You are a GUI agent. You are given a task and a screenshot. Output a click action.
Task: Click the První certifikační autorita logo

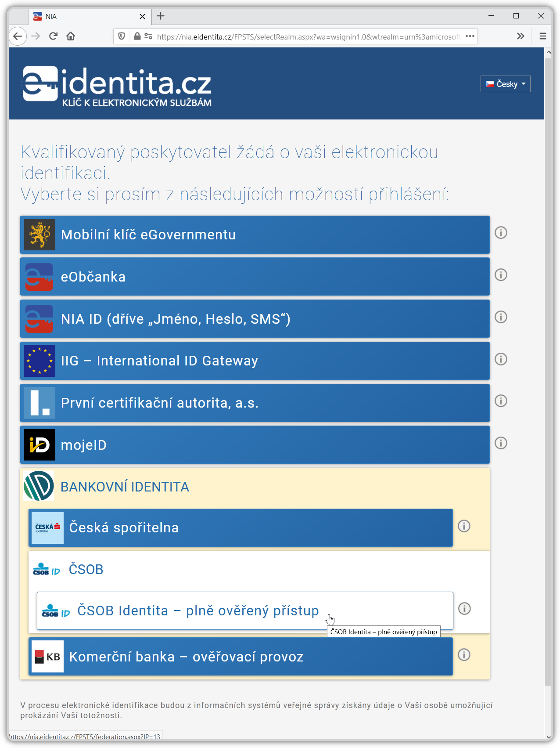coord(39,403)
